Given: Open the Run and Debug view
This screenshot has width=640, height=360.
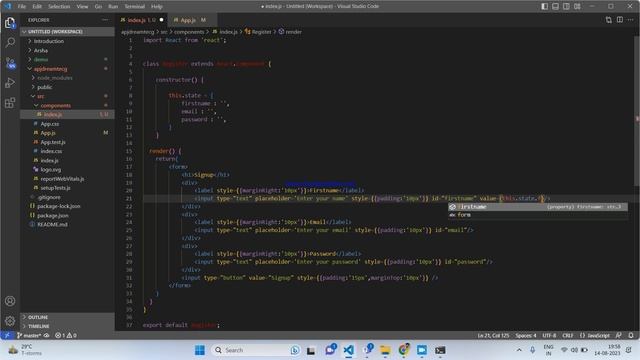Looking at the screenshot, I should click(10, 82).
